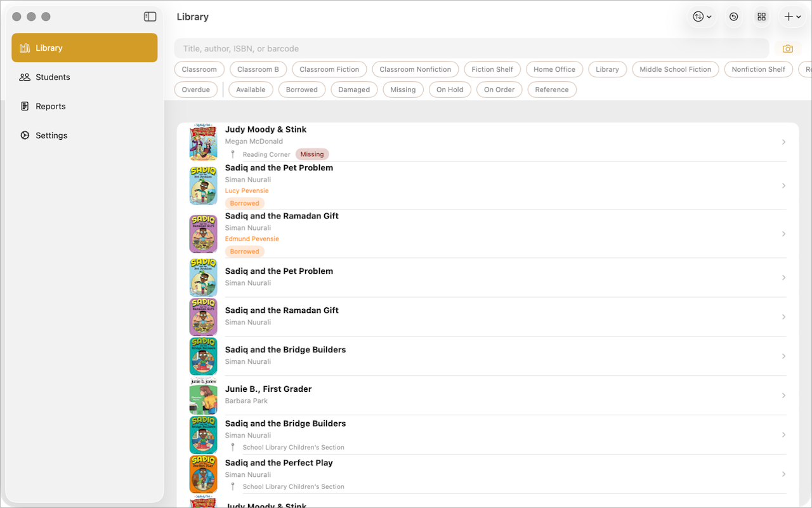Click author name Barbara Park
This screenshot has width=812, height=508.
(246, 401)
